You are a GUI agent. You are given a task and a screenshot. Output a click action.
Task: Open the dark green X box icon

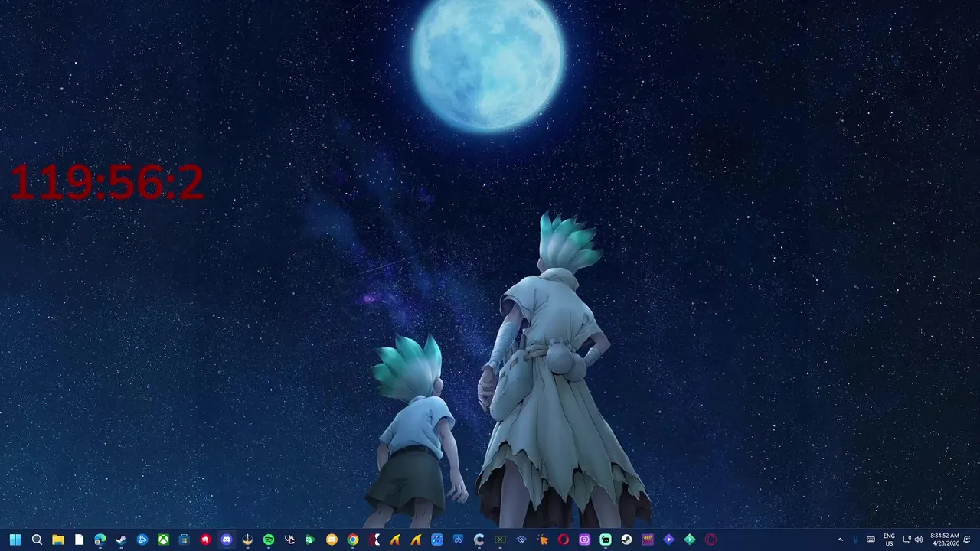point(500,540)
